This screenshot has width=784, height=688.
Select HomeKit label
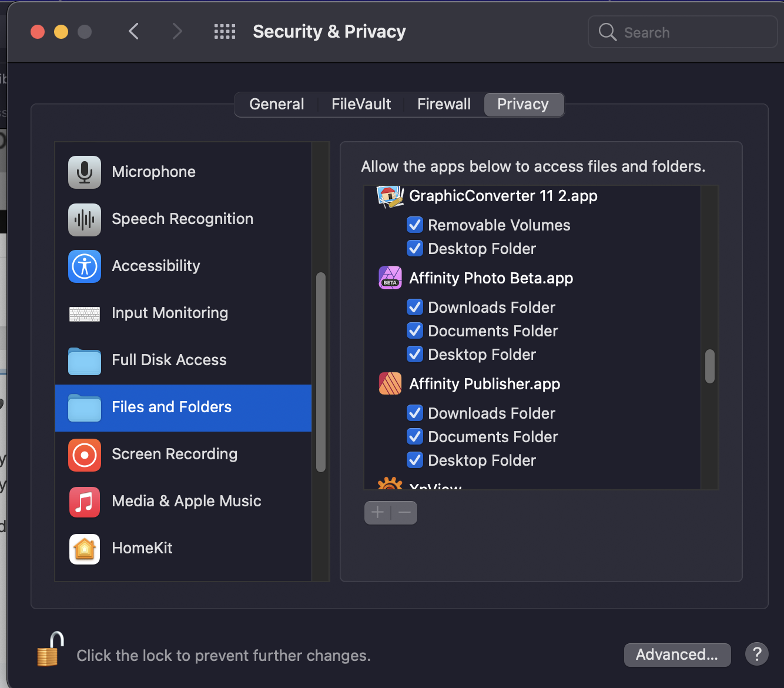tap(142, 548)
